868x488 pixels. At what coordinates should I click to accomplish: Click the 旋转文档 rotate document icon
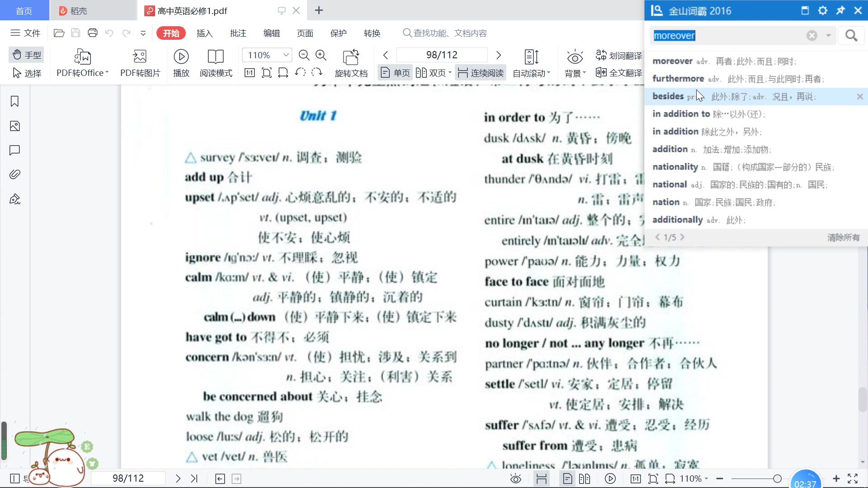pos(351,57)
